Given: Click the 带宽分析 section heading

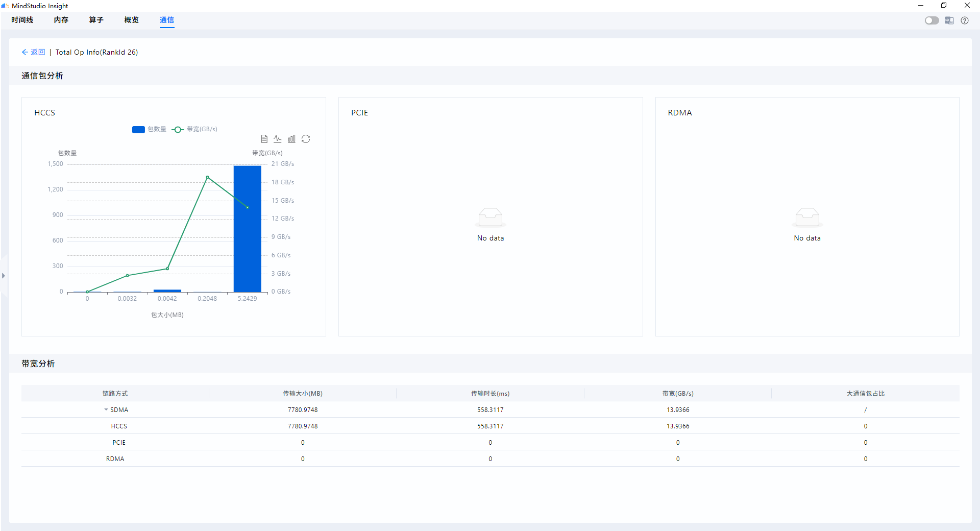Looking at the screenshot, I should 38,364.
